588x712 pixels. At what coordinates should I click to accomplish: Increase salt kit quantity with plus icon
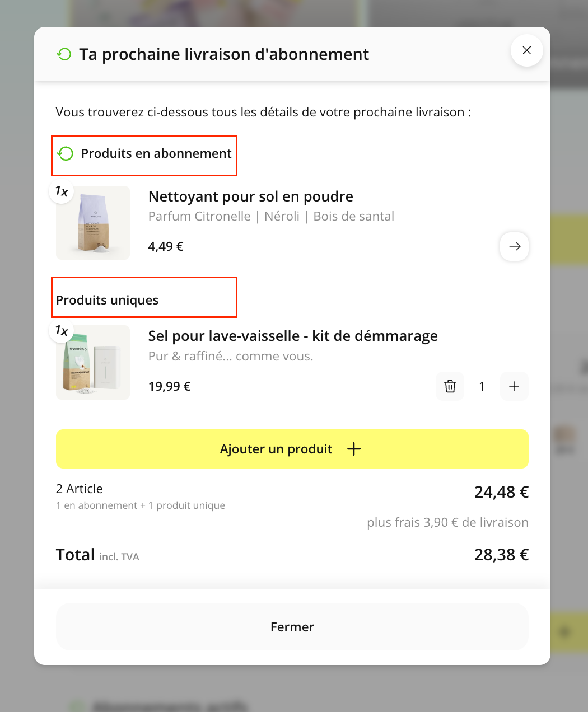pos(514,386)
